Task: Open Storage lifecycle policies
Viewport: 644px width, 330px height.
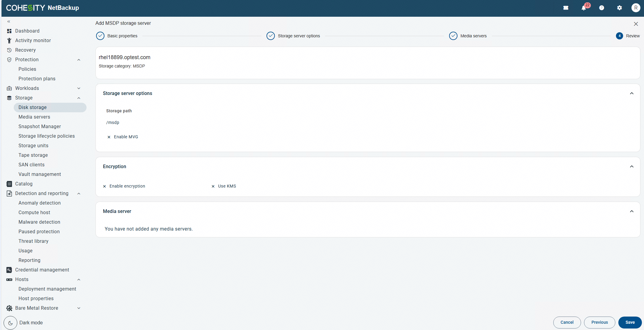Action: tap(47, 136)
